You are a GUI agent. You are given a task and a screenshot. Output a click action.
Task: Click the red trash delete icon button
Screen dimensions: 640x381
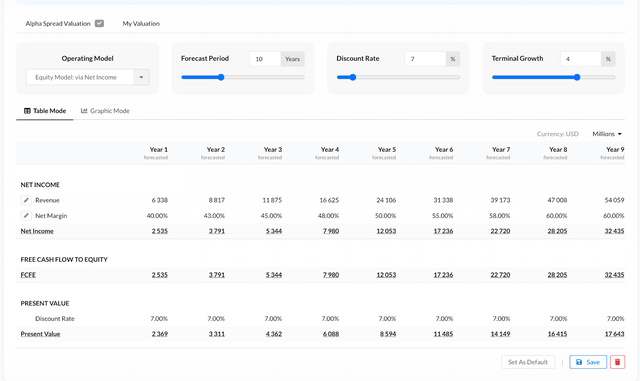617,362
